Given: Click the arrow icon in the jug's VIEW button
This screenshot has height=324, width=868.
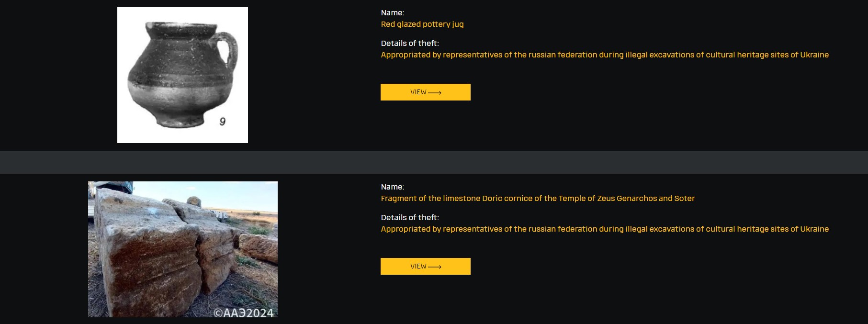Looking at the screenshot, I should click(x=435, y=92).
